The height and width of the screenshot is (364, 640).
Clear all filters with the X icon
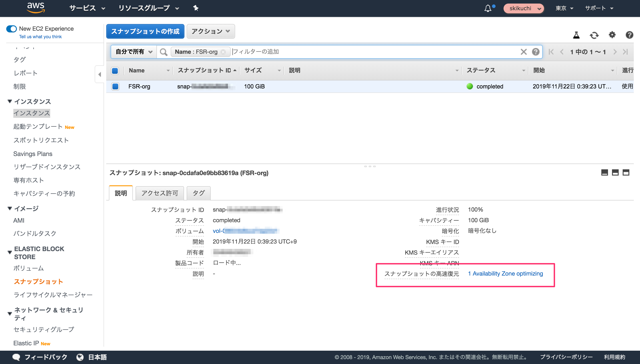point(524,52)
